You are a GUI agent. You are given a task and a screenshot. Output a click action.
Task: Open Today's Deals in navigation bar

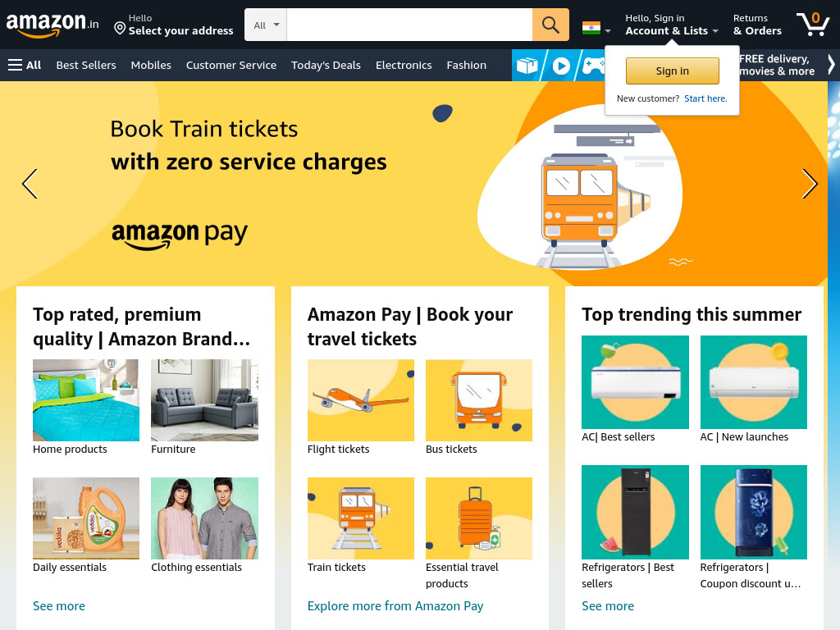click(326, 65)
